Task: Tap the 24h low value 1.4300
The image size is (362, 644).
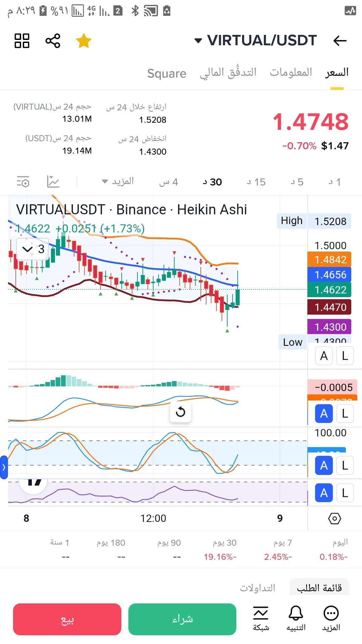Action: point(153,152)
